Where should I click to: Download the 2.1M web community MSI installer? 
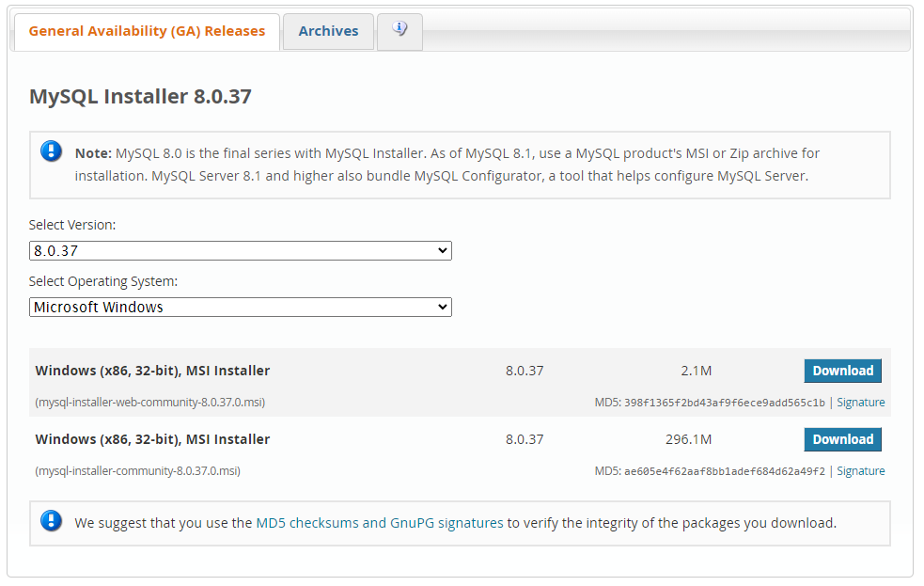(842, 371)
